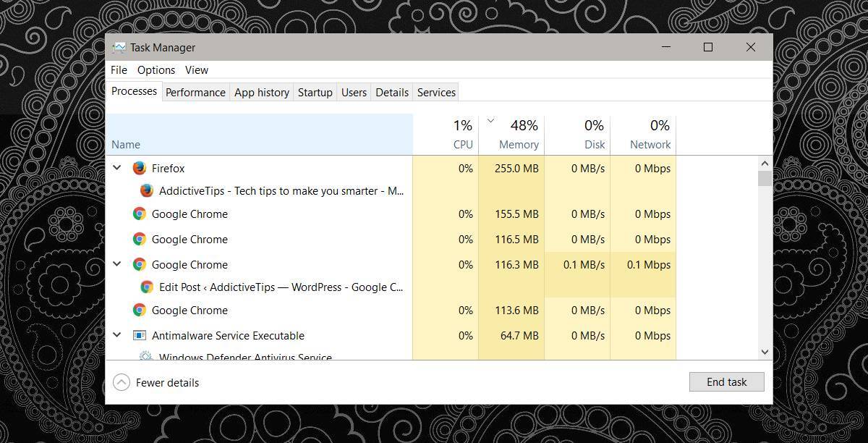868x443 pixels.
Task: Click Chrome icon in 155.5 MB row
Action: [x=140, y=214]
